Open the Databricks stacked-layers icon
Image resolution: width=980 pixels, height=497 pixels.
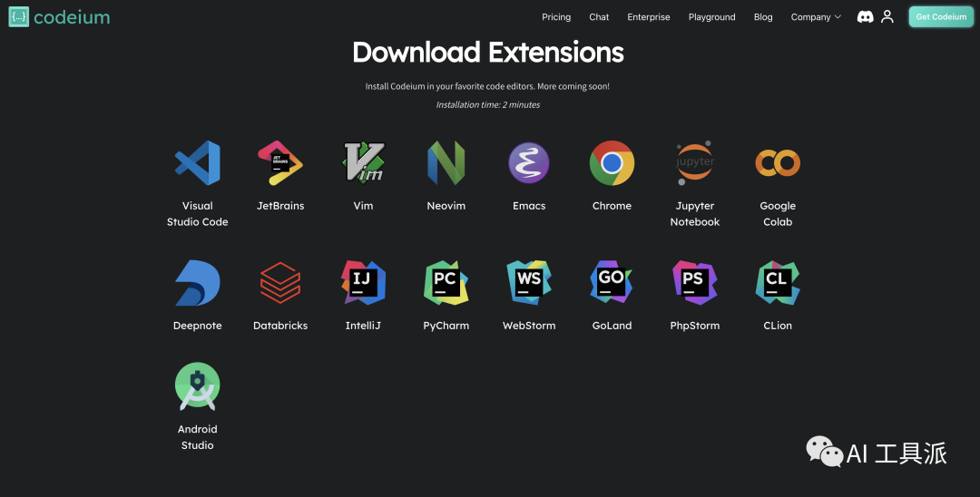tap(280, 283)
